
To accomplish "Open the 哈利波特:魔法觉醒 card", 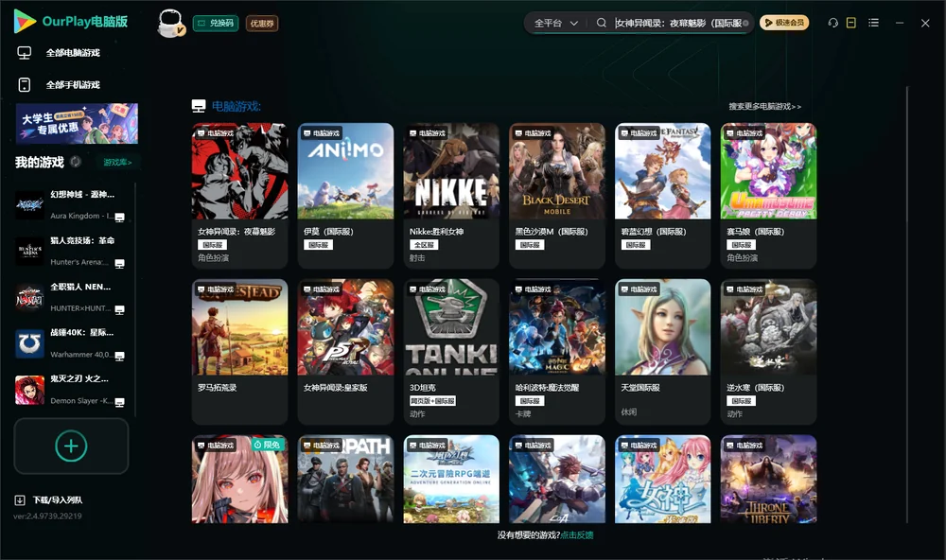I will tap(557, 352).
